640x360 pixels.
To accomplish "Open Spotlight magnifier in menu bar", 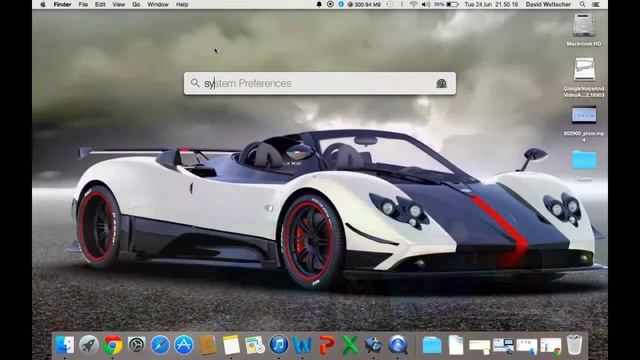I will (x=582, y=4).
